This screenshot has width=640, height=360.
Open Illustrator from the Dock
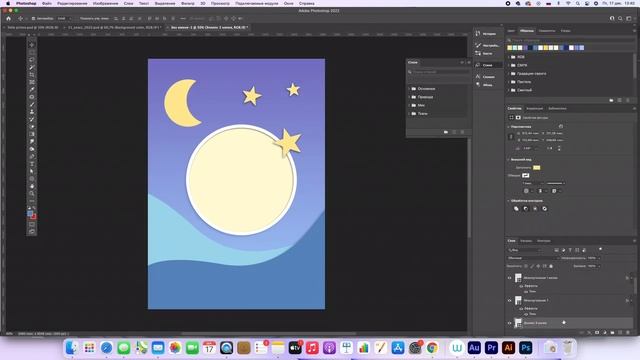509,348
